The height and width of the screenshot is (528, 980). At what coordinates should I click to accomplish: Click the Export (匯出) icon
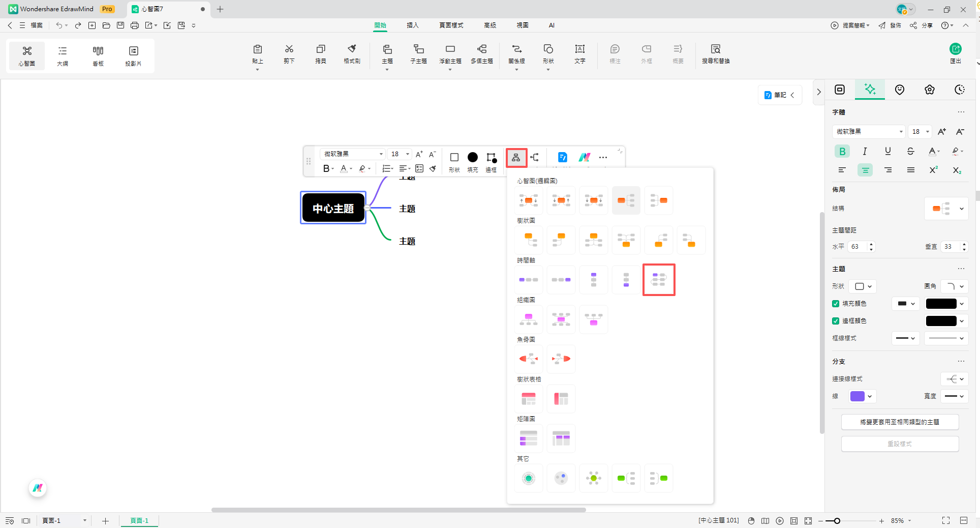pyautogui.click(x=955, y=53)
